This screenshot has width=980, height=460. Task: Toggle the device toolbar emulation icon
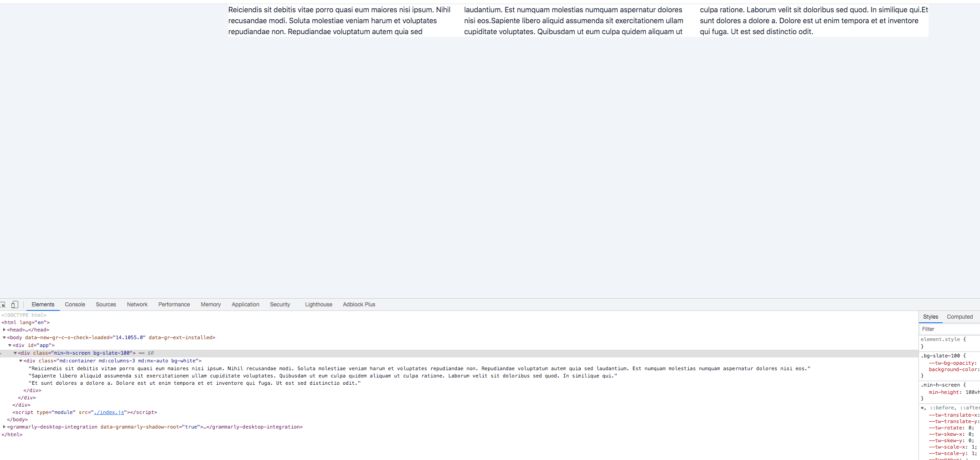pyautogui.click(x=15, y=304)
